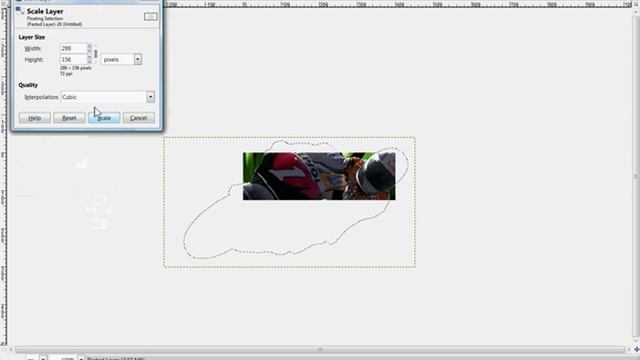Click the vertical ruler at the left
This screenshot has height=360, width=640.
[x=3, y=176]
